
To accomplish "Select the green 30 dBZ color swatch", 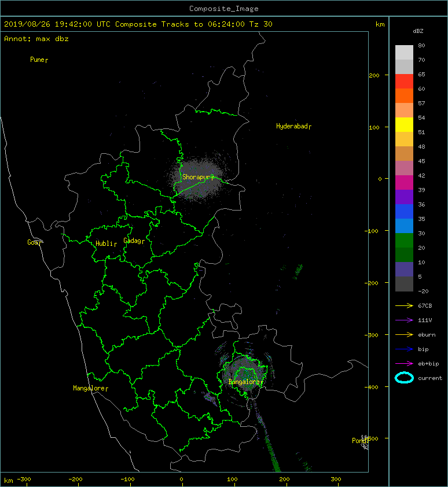I will (x=404, y=240).
